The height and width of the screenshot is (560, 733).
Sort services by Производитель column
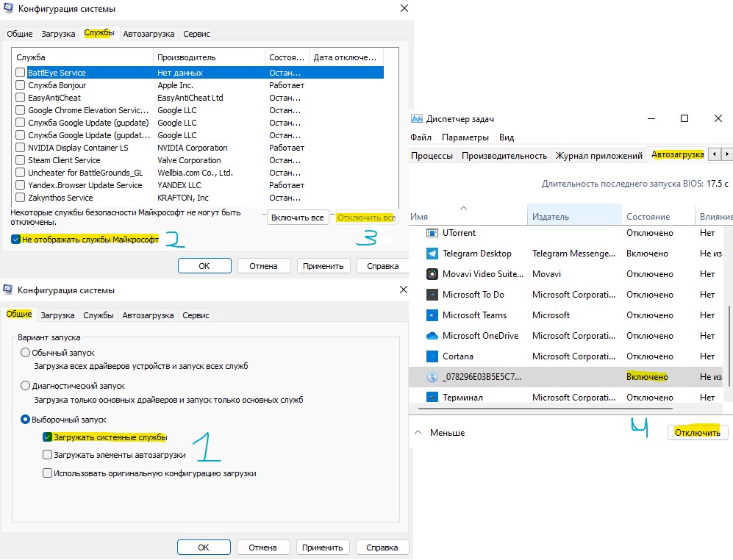pyautogui.click(x=209, y=57)
